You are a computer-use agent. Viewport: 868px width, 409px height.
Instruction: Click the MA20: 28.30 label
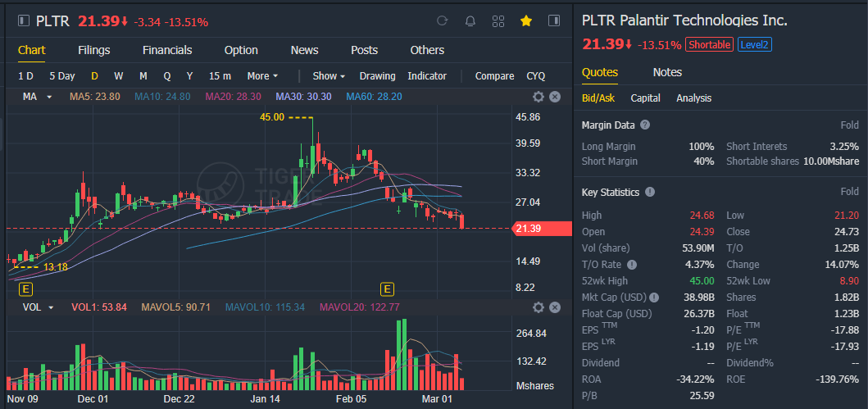click(x=233, y=97)
